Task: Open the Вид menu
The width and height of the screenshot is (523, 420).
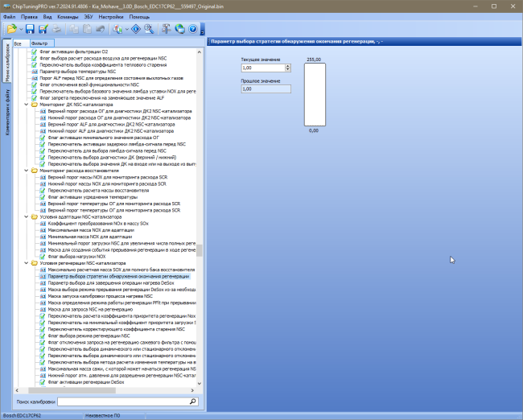Action: pos(47,17)
